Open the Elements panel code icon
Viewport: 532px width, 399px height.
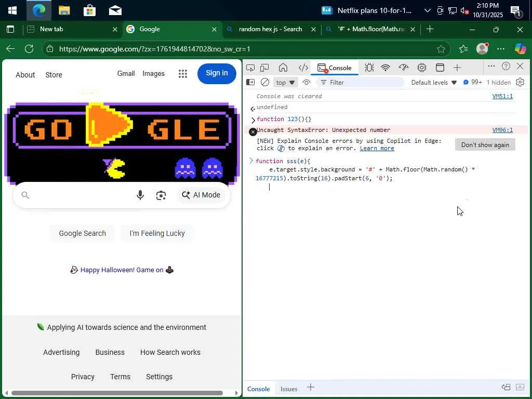pyautogui.click(x=303, y=68)
